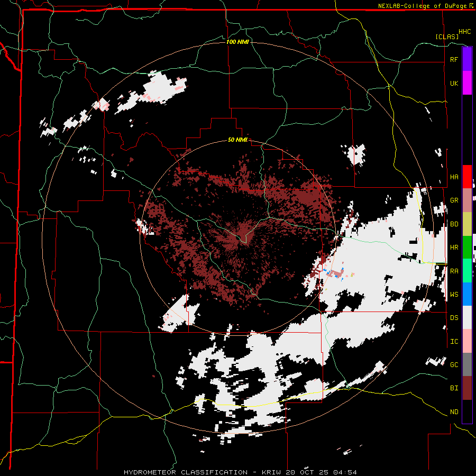Viewport: 476px width, 476px height.
Task: Click the HR legend label
Action: [x=454, y=248]
